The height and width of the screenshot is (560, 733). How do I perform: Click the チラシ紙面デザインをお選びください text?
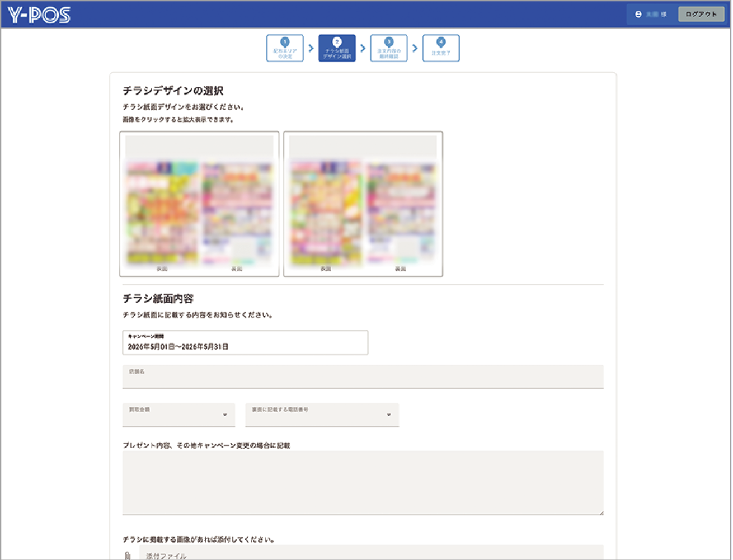[184, 107]
